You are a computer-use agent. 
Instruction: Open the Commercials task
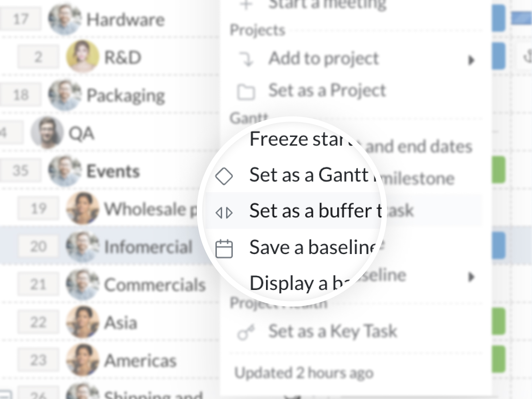click(155, 285)
